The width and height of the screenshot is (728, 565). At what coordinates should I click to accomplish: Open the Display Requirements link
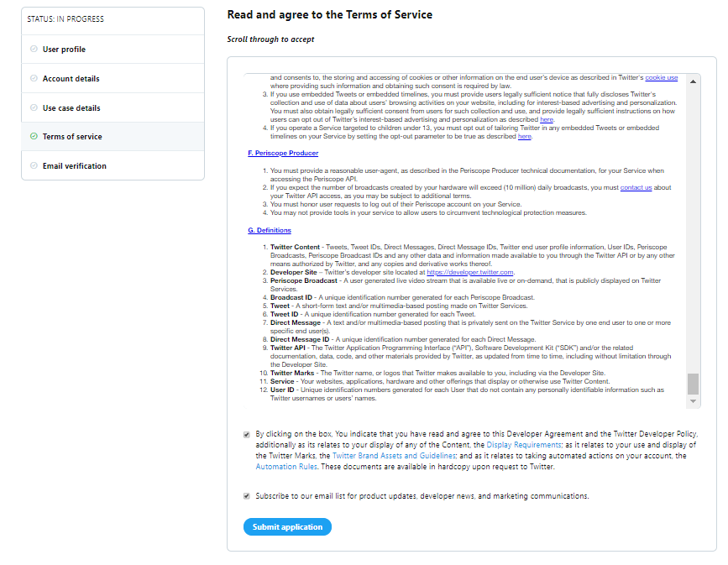click(524, 445)
